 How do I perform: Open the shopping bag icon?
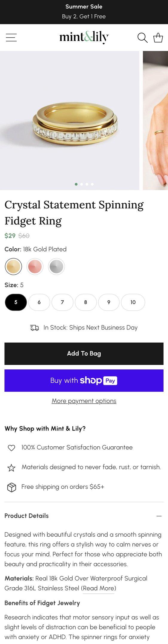158,38
